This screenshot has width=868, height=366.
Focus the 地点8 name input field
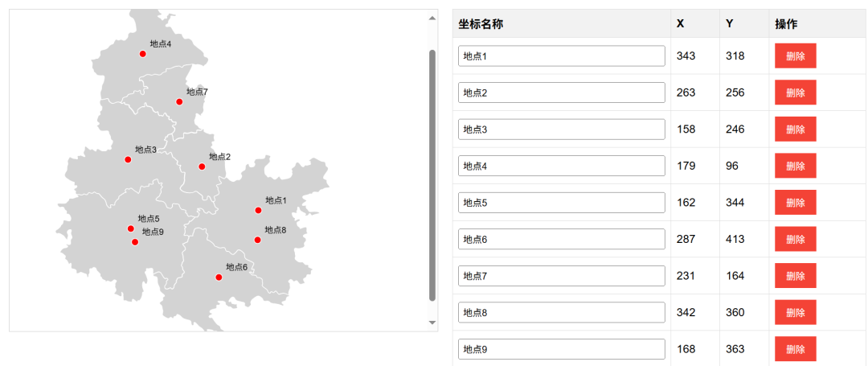[x=562, y=312]
